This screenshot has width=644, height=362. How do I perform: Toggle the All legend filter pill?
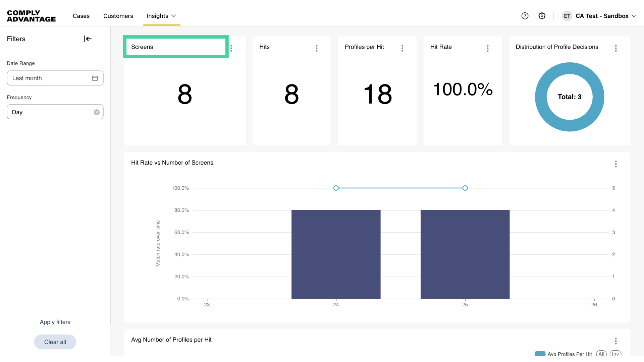pyautogui.click(x=601, y=354)
